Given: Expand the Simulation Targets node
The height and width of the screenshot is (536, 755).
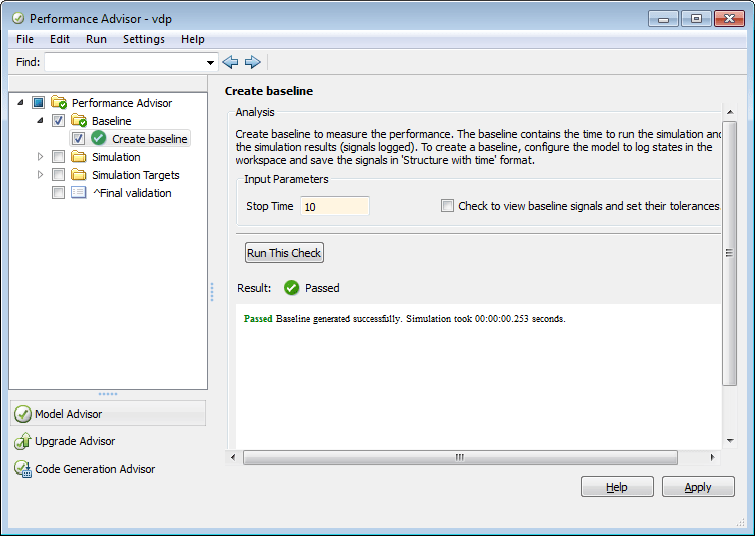Looking at the screenshot, I should tap(41, 175).
